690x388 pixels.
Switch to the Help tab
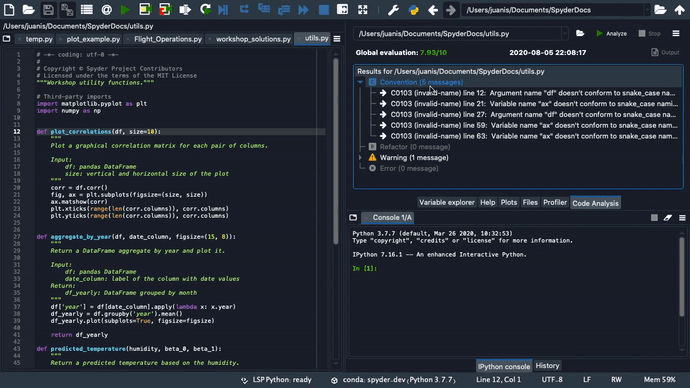click(488, 202)
